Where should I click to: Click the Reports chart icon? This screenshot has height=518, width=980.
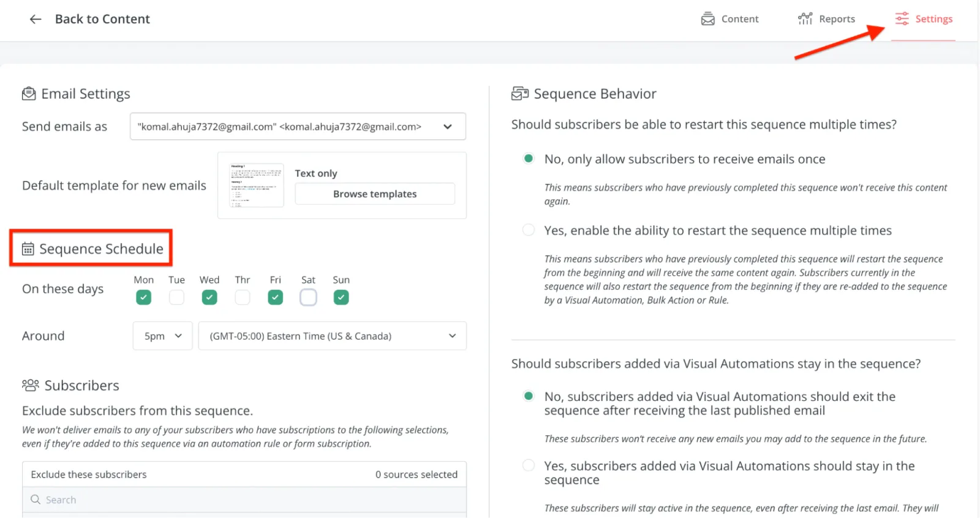pyautogui.click(x=805, y=19)
